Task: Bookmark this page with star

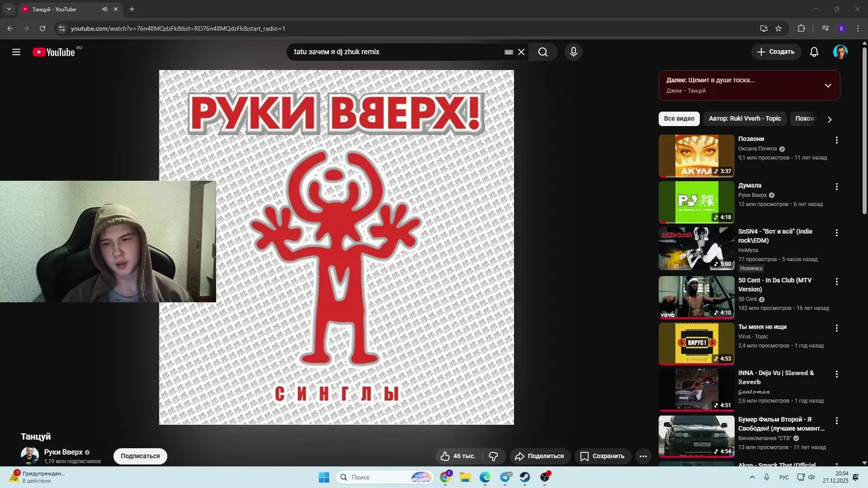Action: (x=778, y=28)
